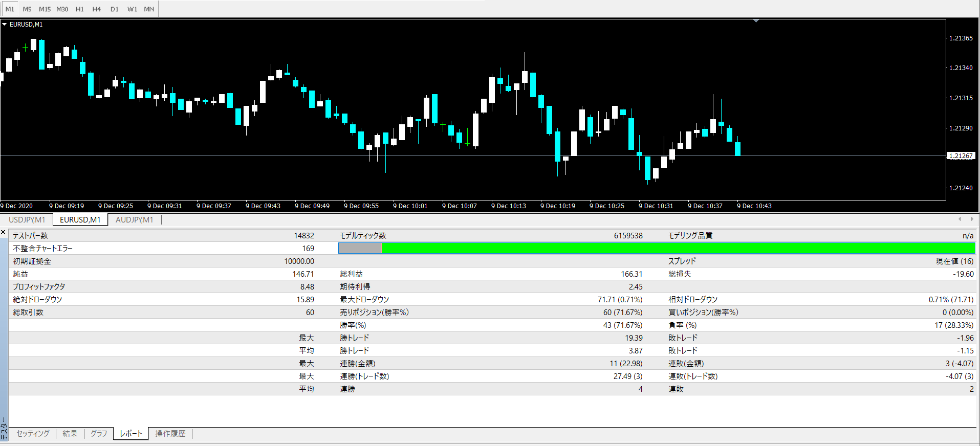Screen dimensions: 980x446
Task: Click the 1.21267 current price label
Action: pyautogui.click(x=961, y=155)
